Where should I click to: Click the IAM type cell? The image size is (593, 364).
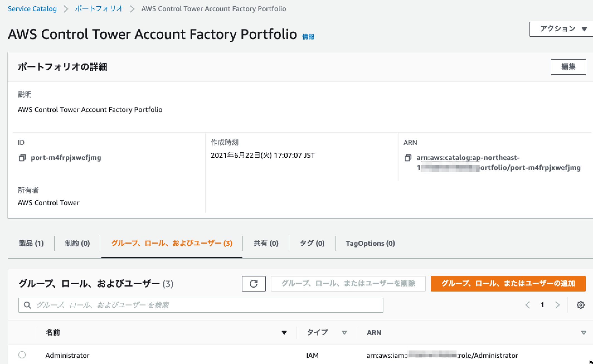point(312,355)
